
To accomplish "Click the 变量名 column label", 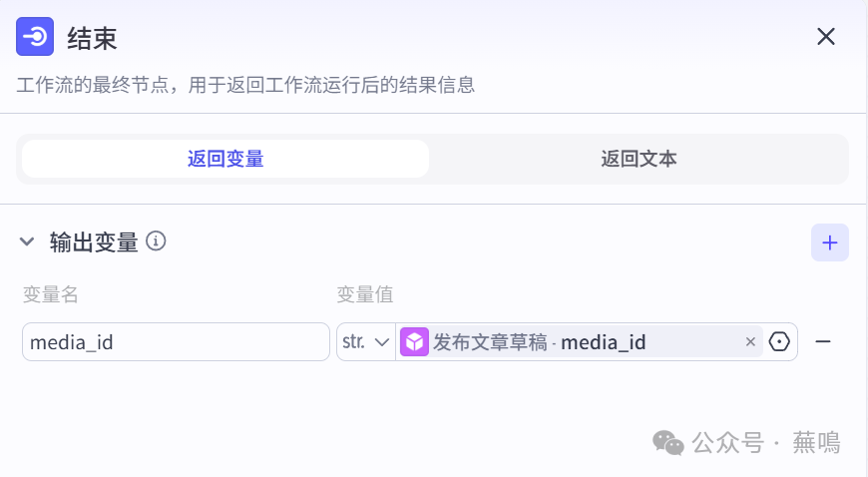I will (51, 293).
